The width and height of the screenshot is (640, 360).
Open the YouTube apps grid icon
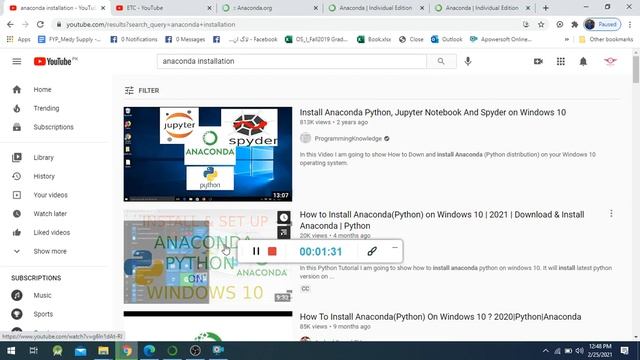(561, 61)
